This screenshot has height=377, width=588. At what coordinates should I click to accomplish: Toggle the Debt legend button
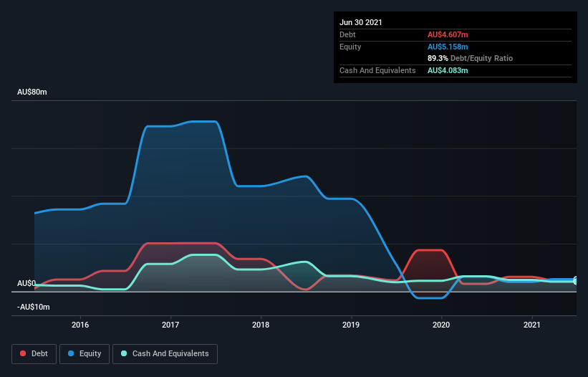click(34, 354)
